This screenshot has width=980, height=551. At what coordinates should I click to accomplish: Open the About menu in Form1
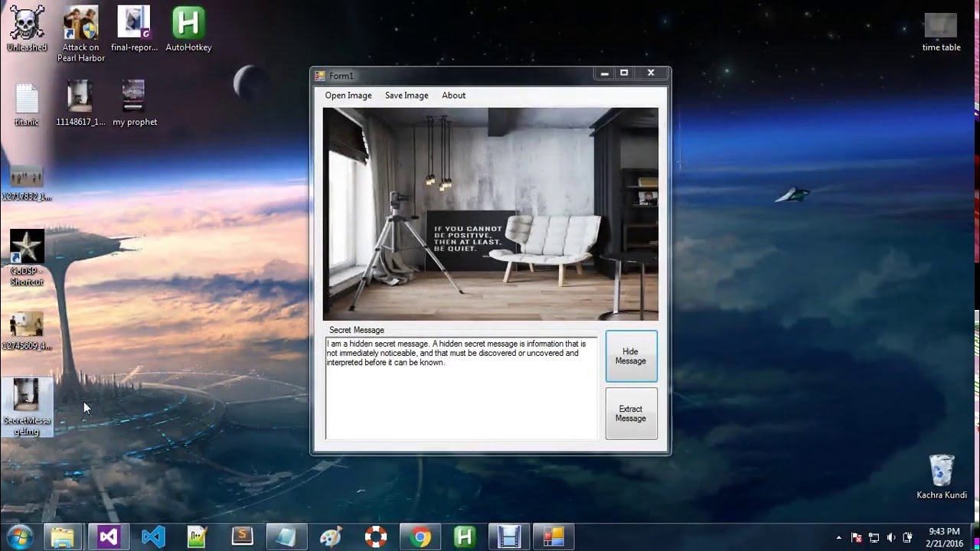tap(453, 96)
